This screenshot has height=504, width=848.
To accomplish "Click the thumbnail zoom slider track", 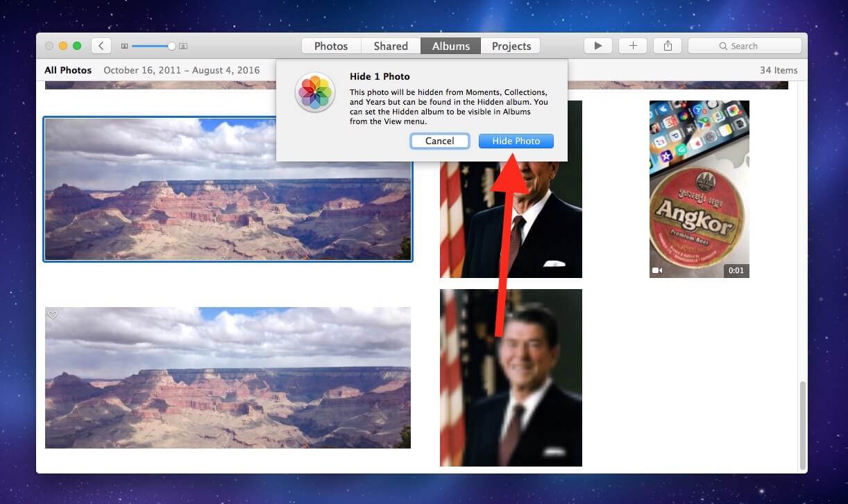I will (x=149, y=46).
